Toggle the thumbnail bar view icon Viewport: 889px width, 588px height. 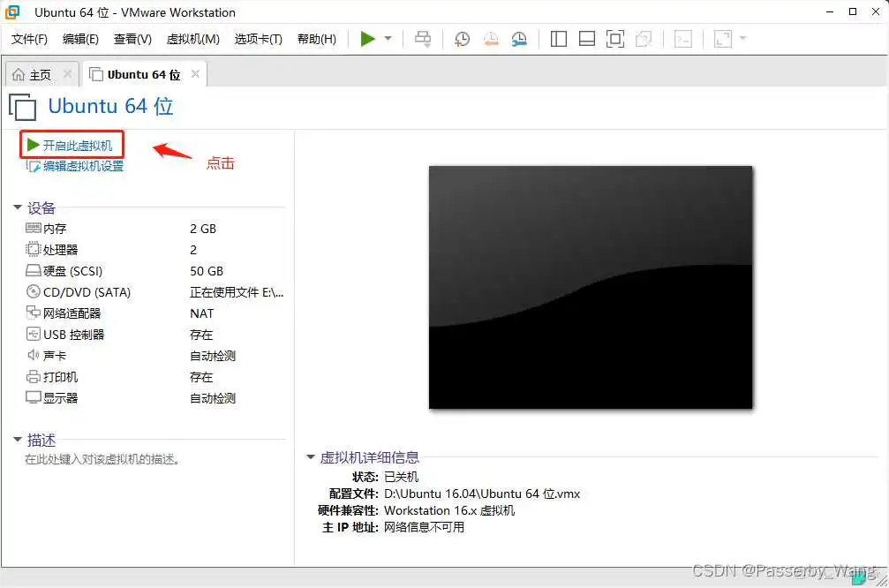coord(587,39)
